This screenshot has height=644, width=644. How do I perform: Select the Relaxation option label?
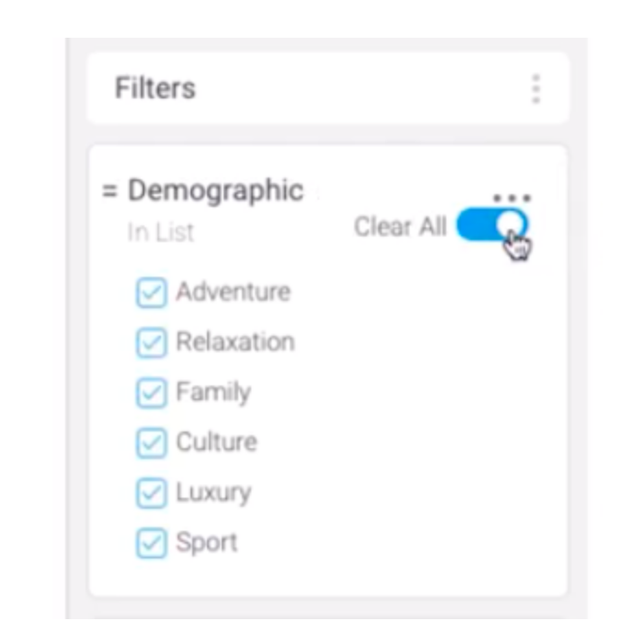pos(236,342)
